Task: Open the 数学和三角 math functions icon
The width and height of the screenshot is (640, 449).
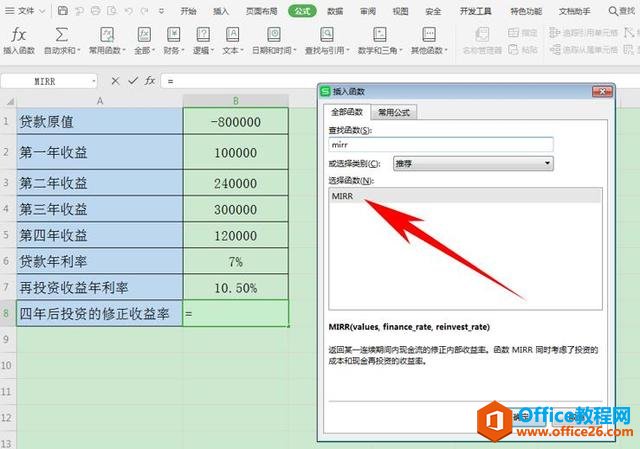Action: tap(380, 35)
